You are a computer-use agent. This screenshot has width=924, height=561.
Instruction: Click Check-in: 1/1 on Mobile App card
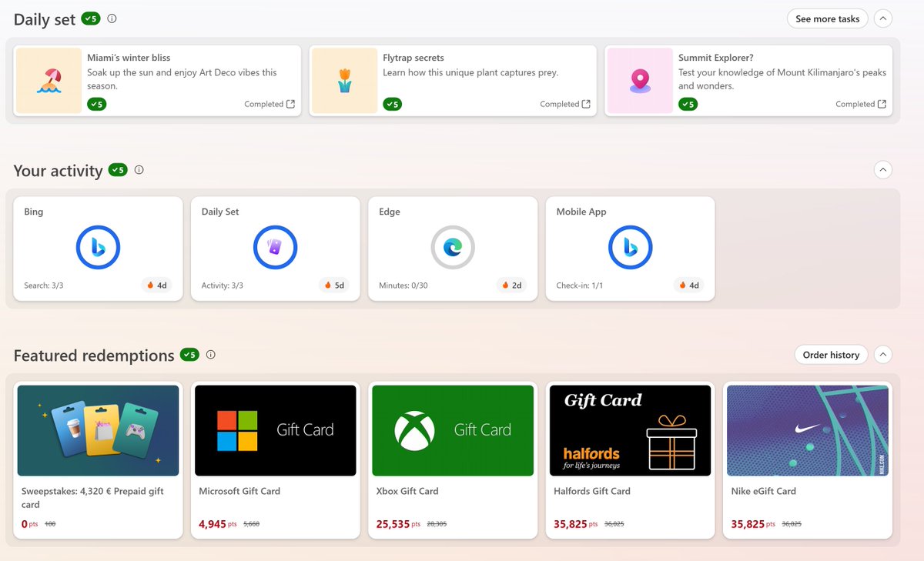(580, 286)
